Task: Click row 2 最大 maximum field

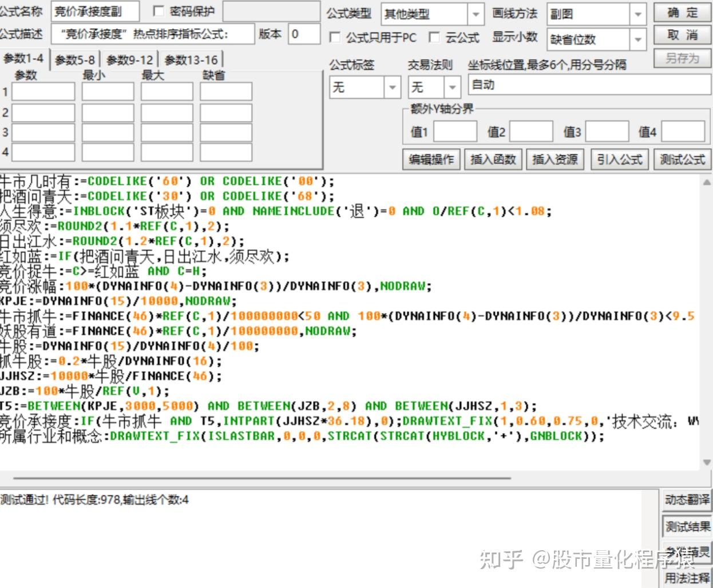Action: tap(167, 112)
